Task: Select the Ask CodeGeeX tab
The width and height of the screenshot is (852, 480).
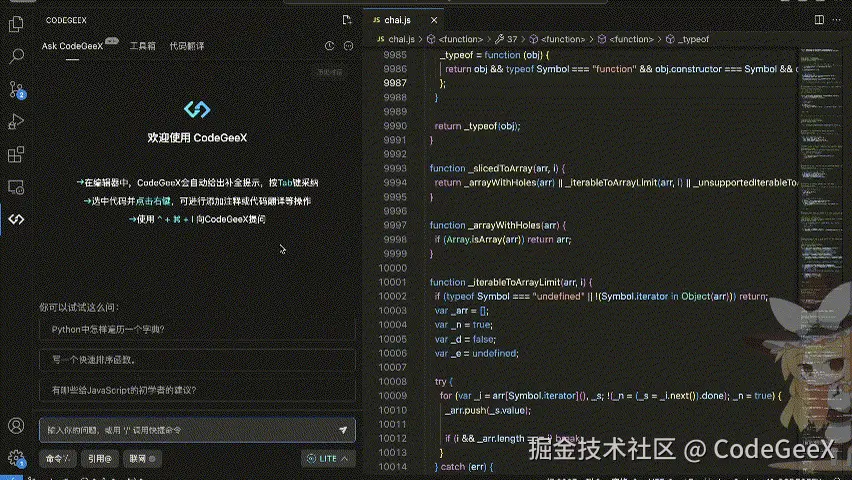Action: 72,46
